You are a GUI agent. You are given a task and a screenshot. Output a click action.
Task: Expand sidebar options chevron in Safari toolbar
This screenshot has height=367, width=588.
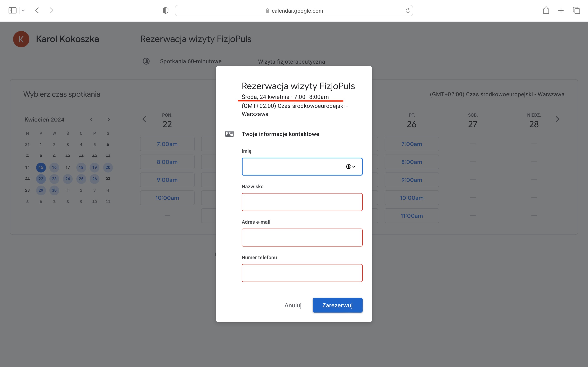[23, 10]
